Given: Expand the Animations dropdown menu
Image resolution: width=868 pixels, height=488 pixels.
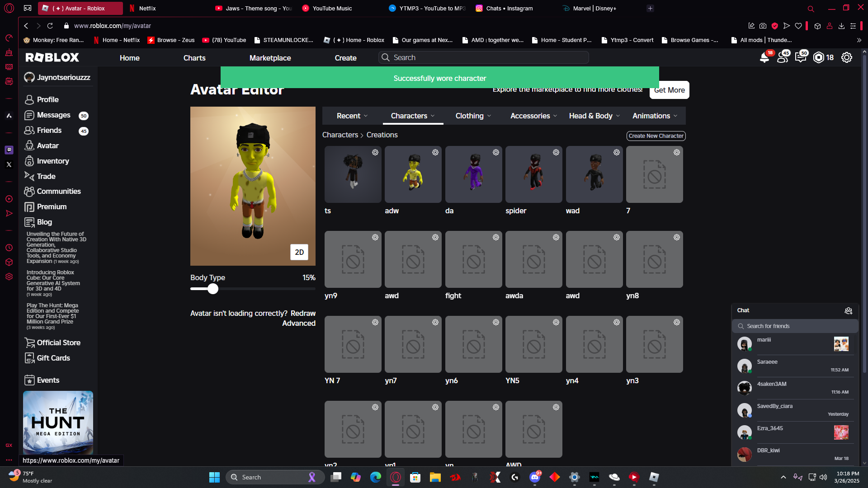Looking at the screenshot, I should tap(655, 116).
